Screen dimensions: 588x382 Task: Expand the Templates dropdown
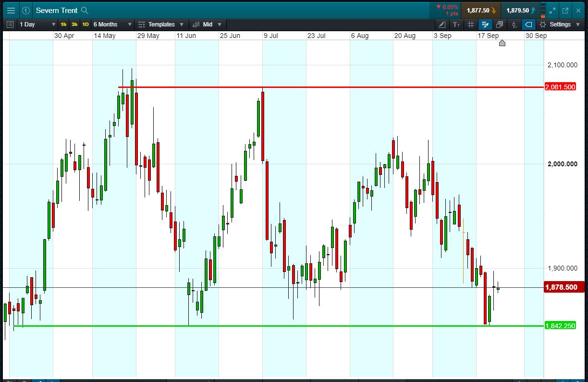[x=161, y=25]
